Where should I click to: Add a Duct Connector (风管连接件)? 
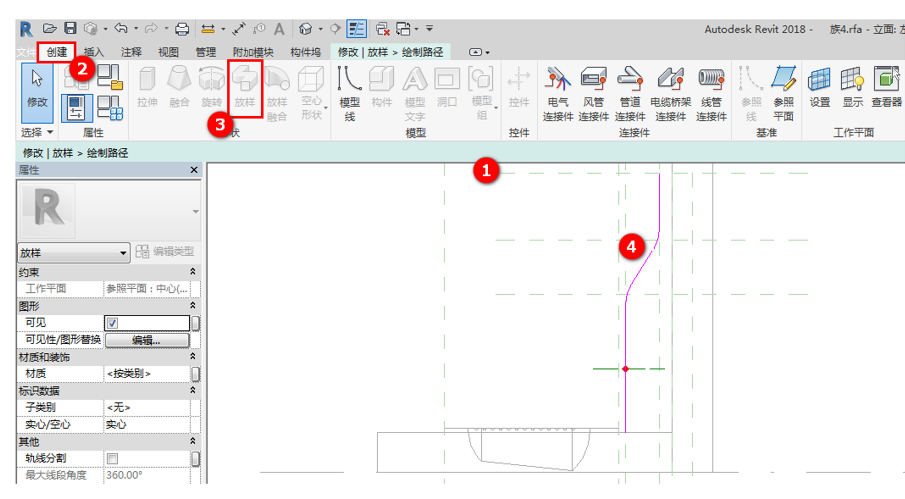pyautogui.click(x=593, y=93)
